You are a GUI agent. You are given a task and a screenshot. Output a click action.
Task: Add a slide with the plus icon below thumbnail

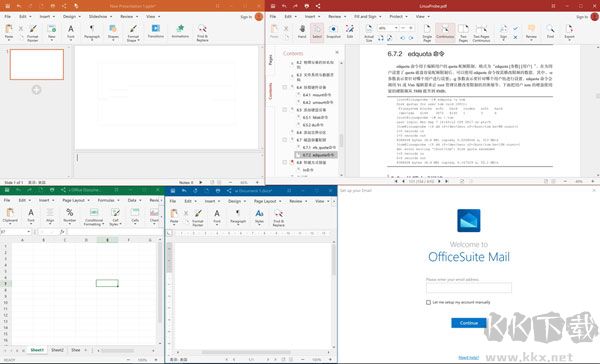tap(36, 90)
